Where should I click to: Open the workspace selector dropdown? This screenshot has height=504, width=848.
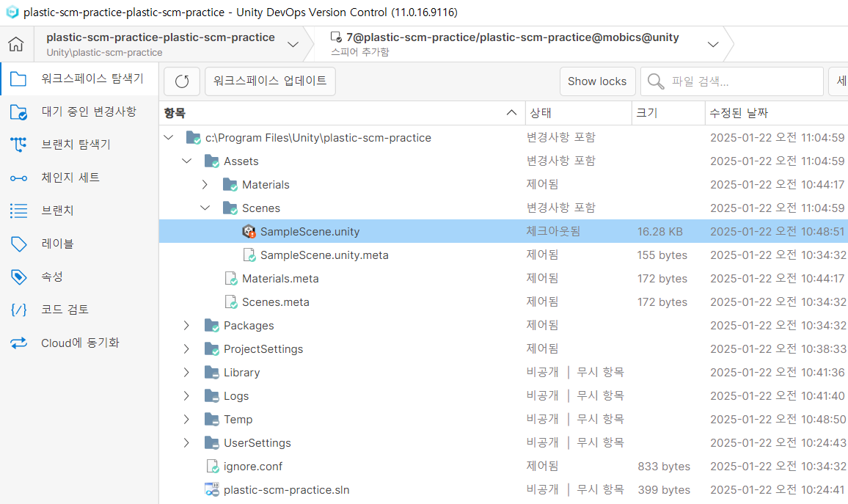293,44
